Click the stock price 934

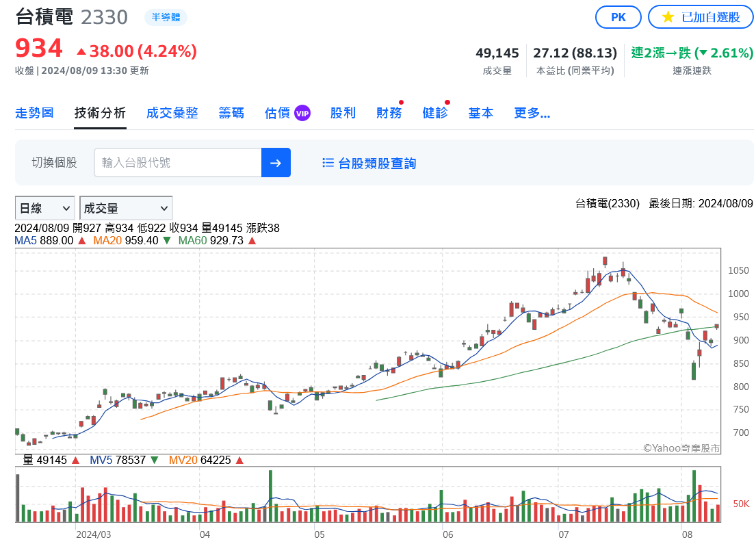[x=39, y=49]
